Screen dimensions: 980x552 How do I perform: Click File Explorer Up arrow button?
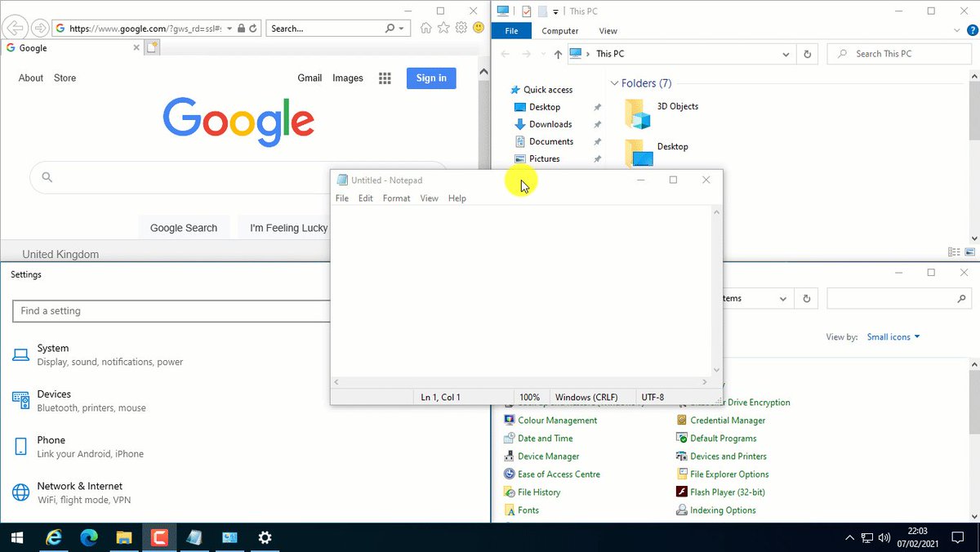(x=558, y=54)
